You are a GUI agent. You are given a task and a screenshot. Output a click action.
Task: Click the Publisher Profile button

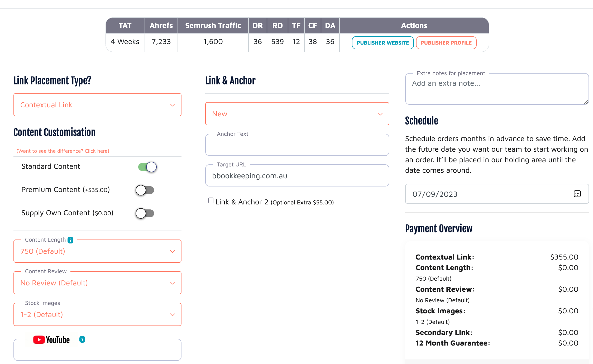click(446, 43)
